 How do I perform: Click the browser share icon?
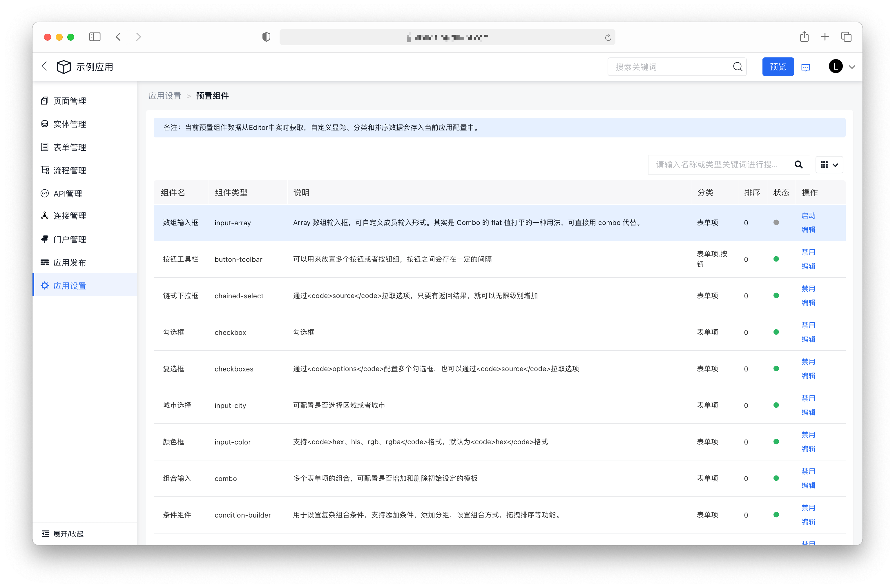click(805, 37)
